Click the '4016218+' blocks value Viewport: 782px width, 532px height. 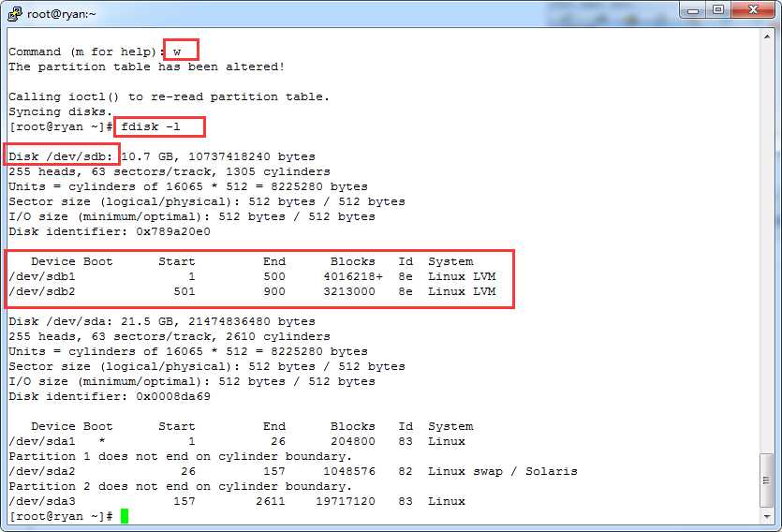(x=353, y=276)
